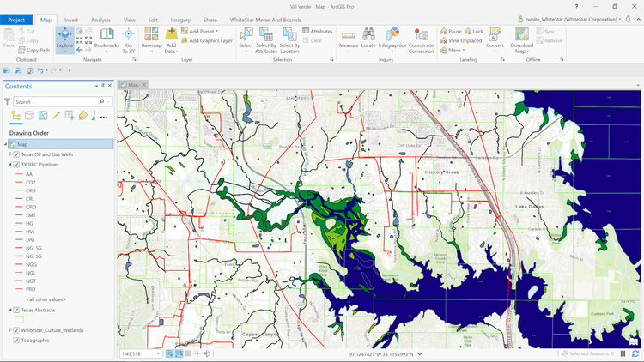
Task: Choose the Select tool
Action: click(246, 40)
